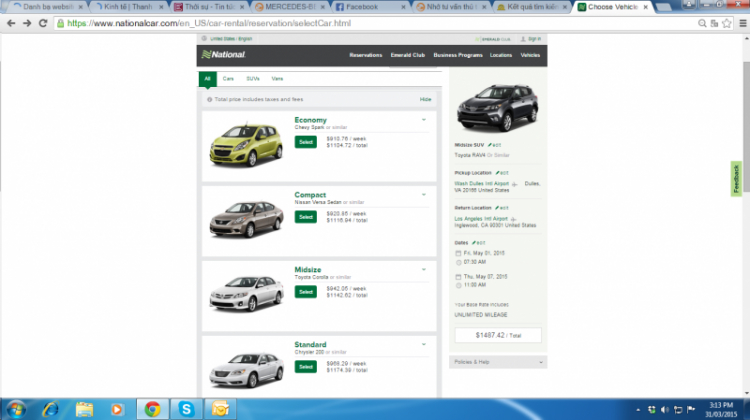Switch to the MERCEDES-B browser tab
This screenshot has height=420, width=750.
coord(290,7)
